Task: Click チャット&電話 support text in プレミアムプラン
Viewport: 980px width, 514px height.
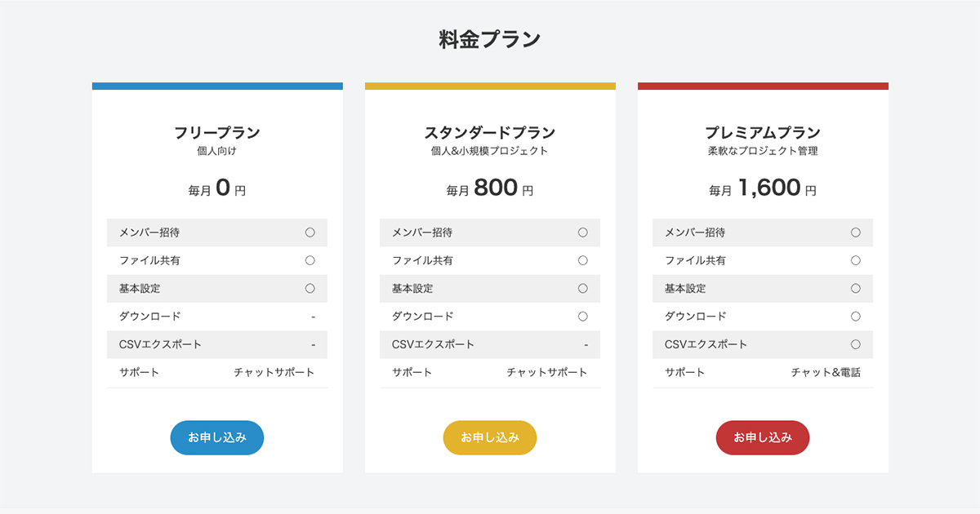Action: pyautogui.click(x=826, y=372)
